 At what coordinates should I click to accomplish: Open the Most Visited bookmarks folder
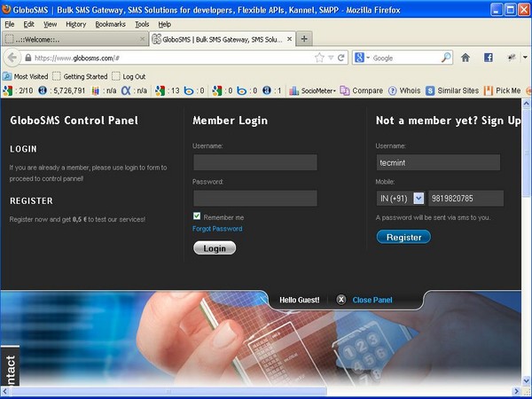[26, 76]
